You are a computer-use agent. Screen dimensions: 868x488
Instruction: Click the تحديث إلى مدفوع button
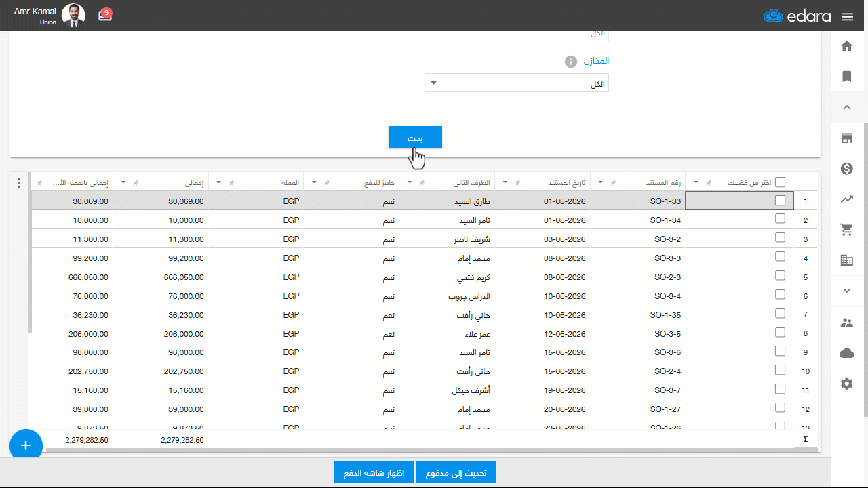[x=456, y=472]
